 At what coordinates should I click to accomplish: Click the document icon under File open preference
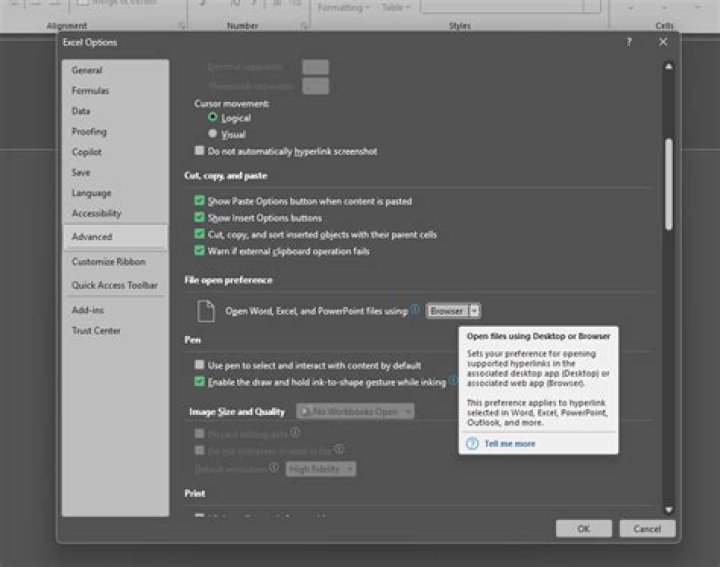(x=206, y=311)
